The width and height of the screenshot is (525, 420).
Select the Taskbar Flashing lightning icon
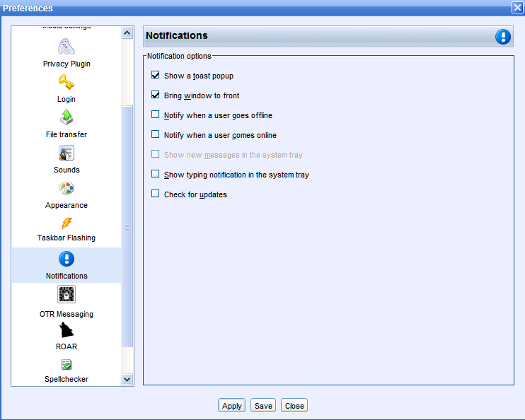(67, 223)
